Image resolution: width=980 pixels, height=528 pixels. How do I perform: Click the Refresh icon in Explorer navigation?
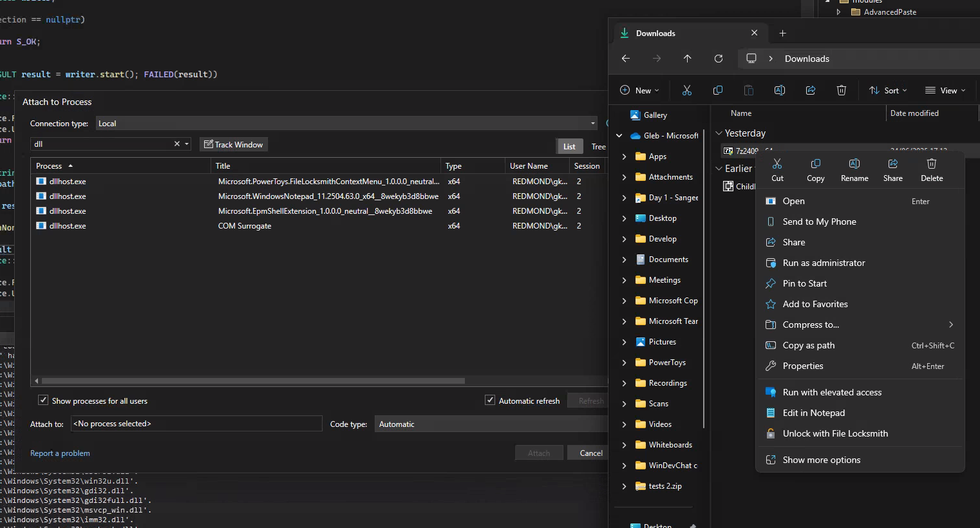[719, 59]
